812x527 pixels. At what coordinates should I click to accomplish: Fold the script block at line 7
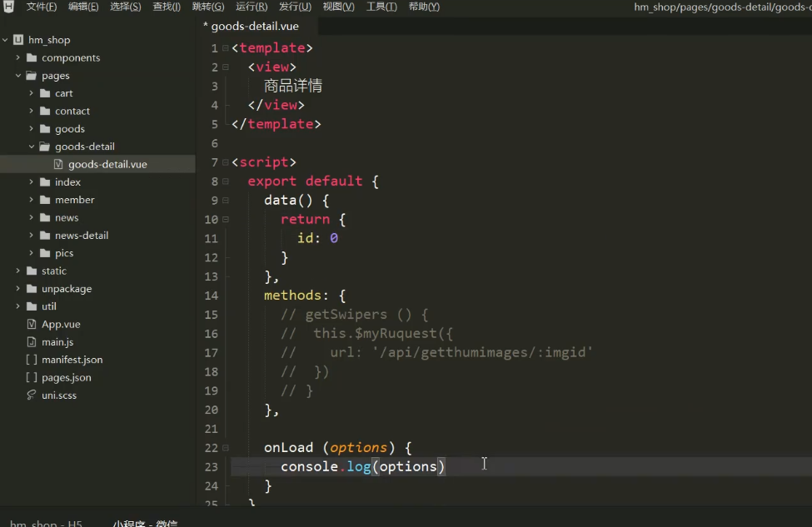(226, 162)
